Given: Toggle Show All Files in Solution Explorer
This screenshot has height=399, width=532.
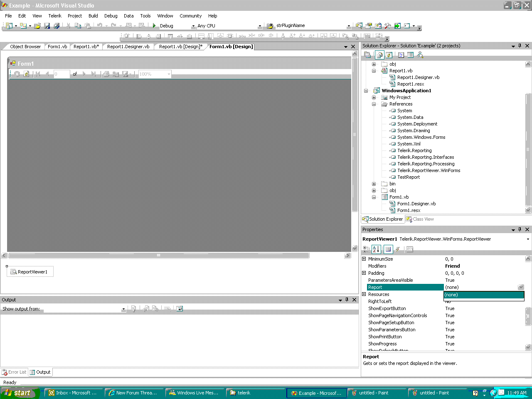Looking at the screenshot, I should click(x=379, y=55).
